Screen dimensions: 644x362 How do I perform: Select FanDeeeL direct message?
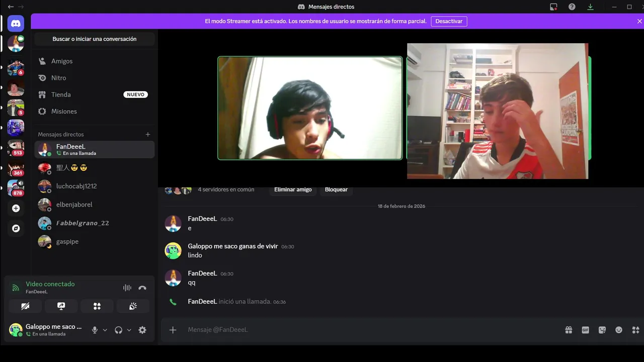tap(95, 149)
